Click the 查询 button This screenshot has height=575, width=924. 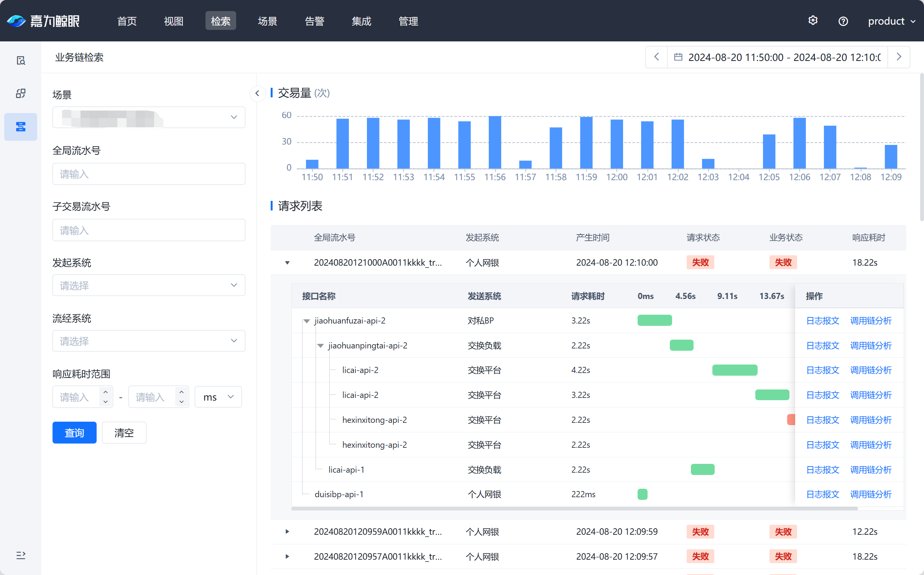click(x=74, y=432)
